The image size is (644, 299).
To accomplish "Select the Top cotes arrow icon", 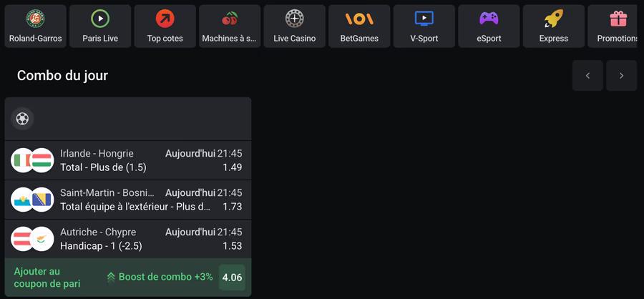I will [x=165, y=19].
